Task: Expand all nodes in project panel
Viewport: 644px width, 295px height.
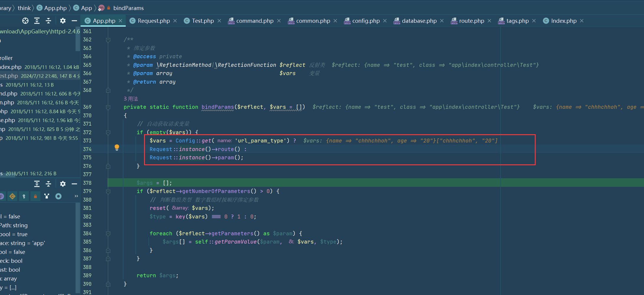Action: click(x=37, y=21)
